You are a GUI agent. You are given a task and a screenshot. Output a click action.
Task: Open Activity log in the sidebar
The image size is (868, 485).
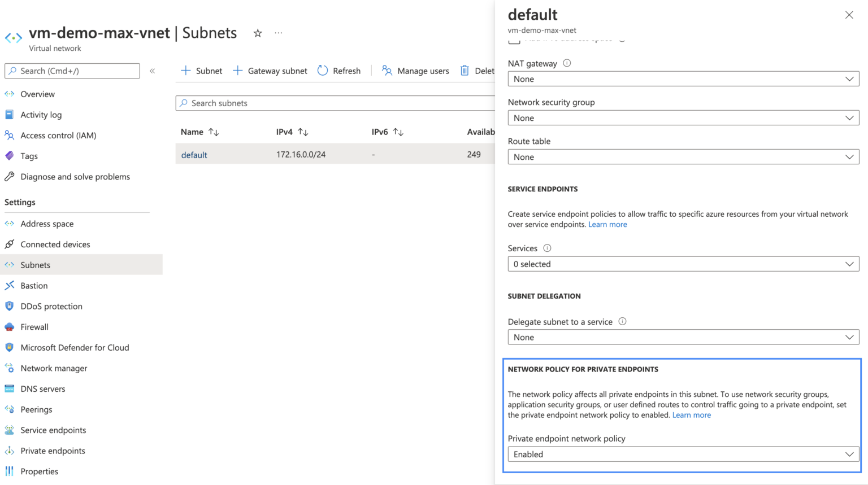pyautogui.click(x=41, y=115)
